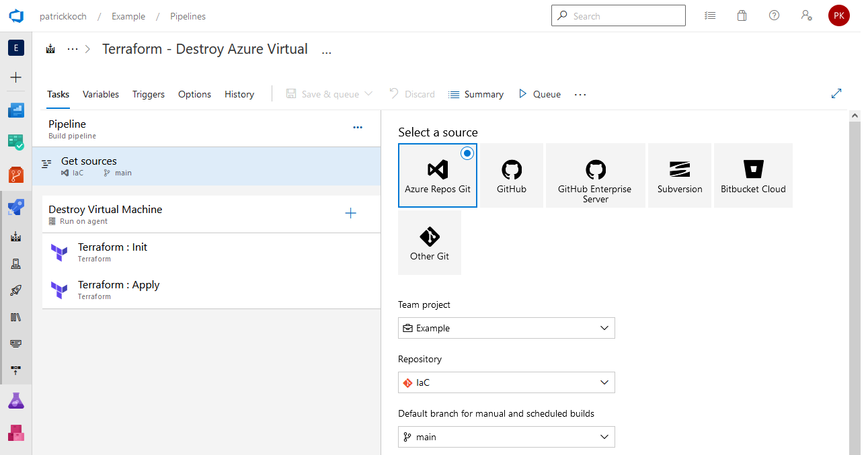
Task: Open the breadcrumb ellipsis next to the pipeline icon
Action: click(x=73, y=49)
